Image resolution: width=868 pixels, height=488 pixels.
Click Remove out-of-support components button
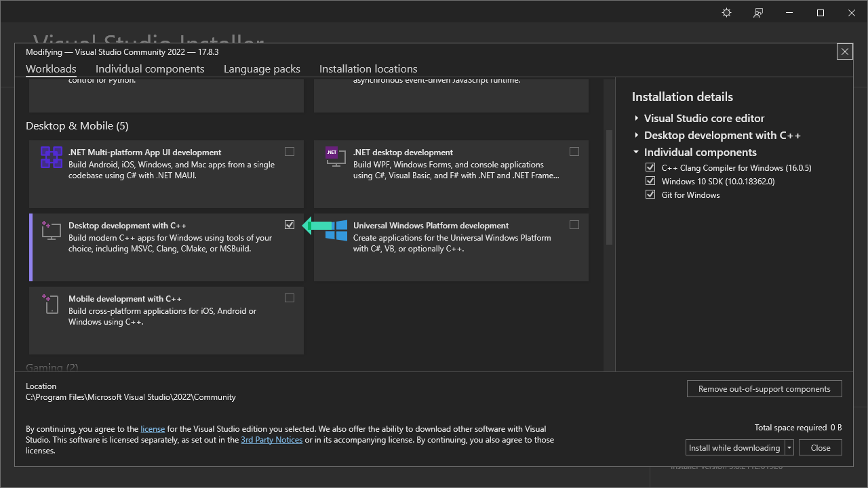point(764,389)
